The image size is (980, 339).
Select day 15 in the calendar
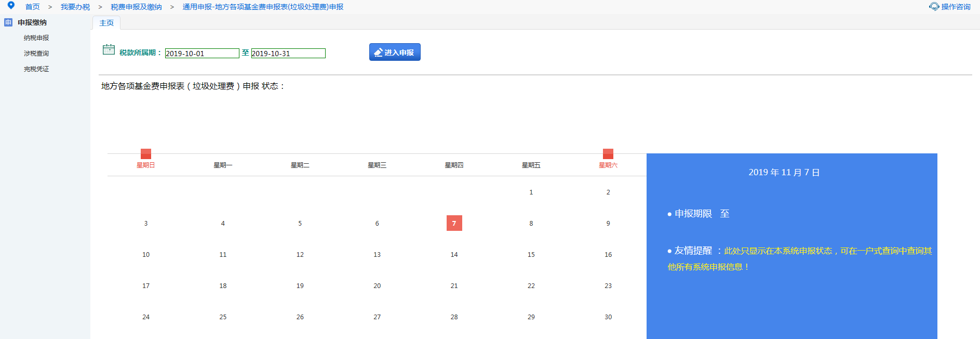[531, 255]
